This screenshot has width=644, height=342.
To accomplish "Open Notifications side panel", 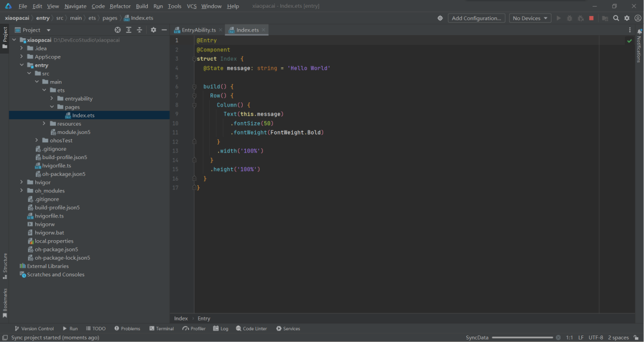I will 639,45.
